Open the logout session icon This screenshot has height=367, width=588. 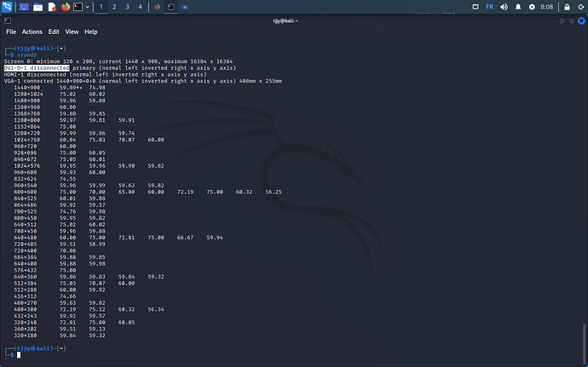click(581, 7)
